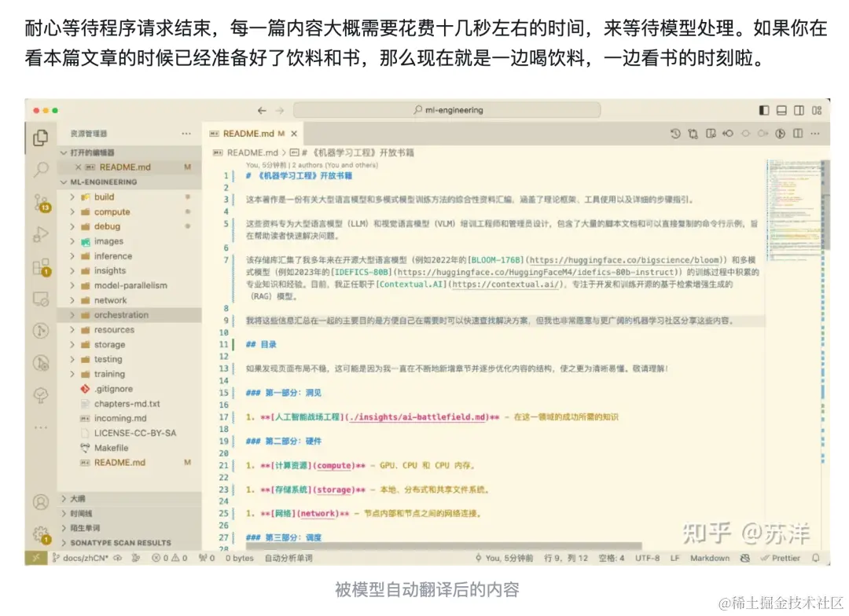
Task: Open the notifications bell in status bar
Action: (x=816, y=558)
